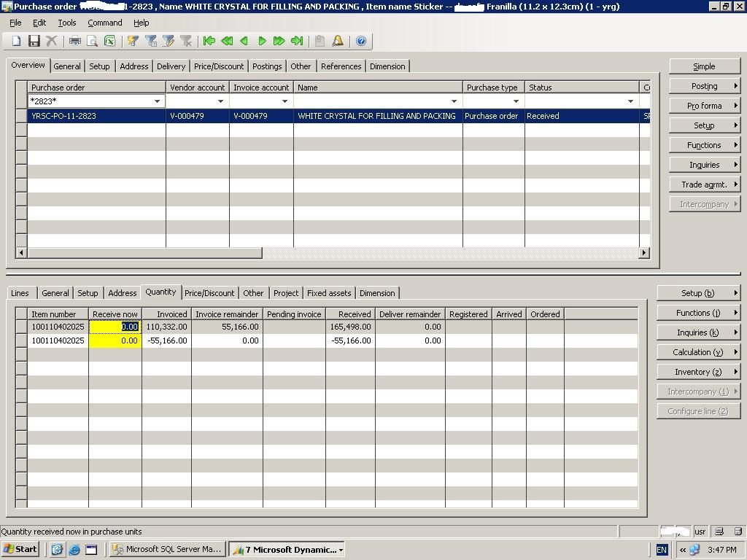Expand the Inventory (z) menu button
This screenshot has height=560, width=747.
click(698, 372)
